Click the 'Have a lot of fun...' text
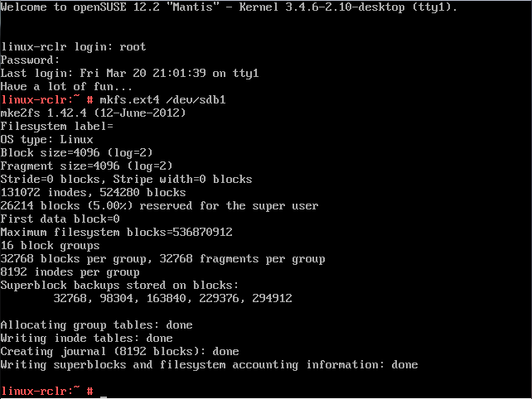This screenshot has height=399, width=532. (x=66, y=86)
